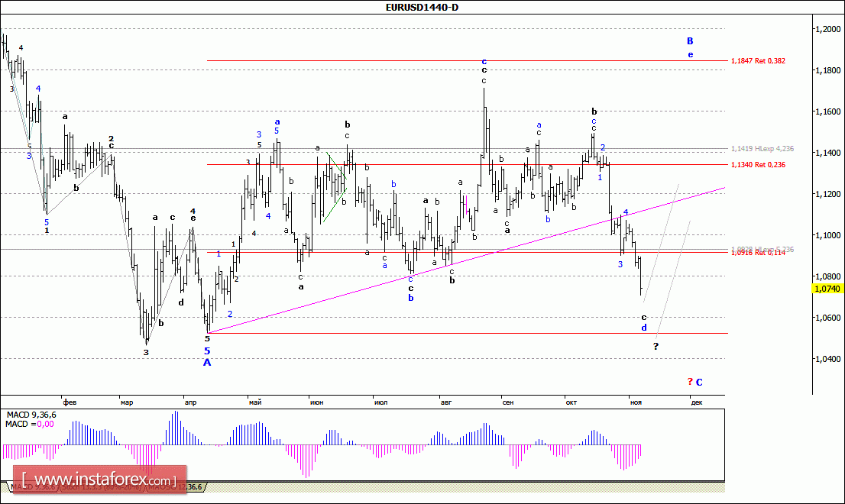
Task: Open the www.instaforex.com watermark link
Action: (x=98, y=480)
